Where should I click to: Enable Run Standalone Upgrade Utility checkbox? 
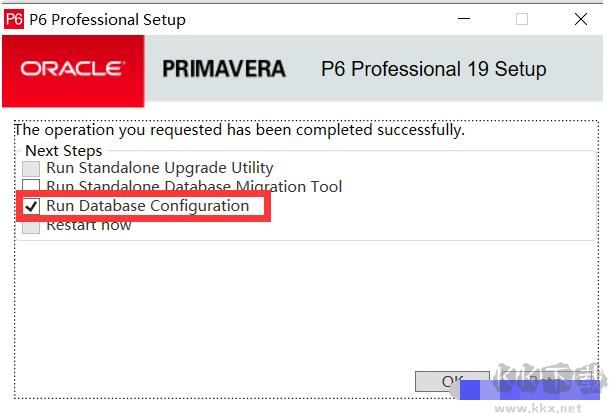pyautogui.click(x=32, y=169)
